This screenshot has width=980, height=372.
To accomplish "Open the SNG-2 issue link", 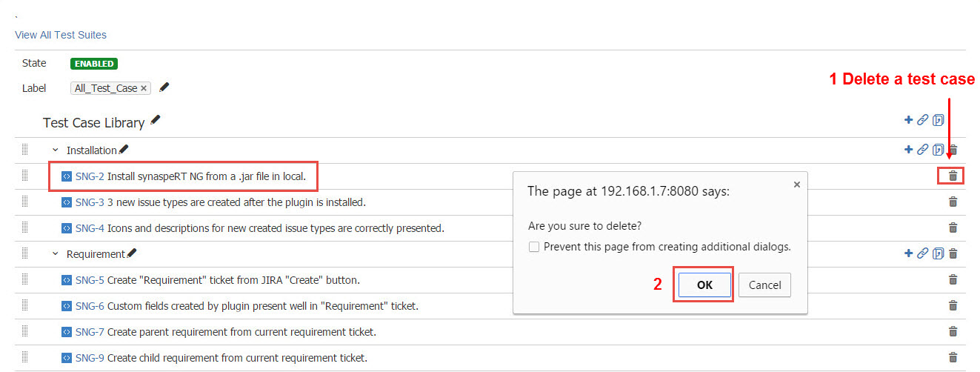I will tap(90, 176).
